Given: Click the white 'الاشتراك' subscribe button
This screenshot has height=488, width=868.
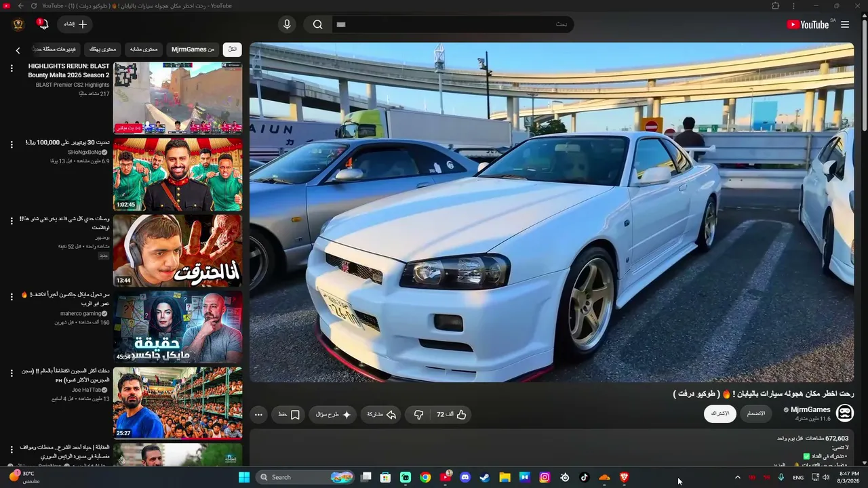Looking at the screenshot, I should [719, 413].
